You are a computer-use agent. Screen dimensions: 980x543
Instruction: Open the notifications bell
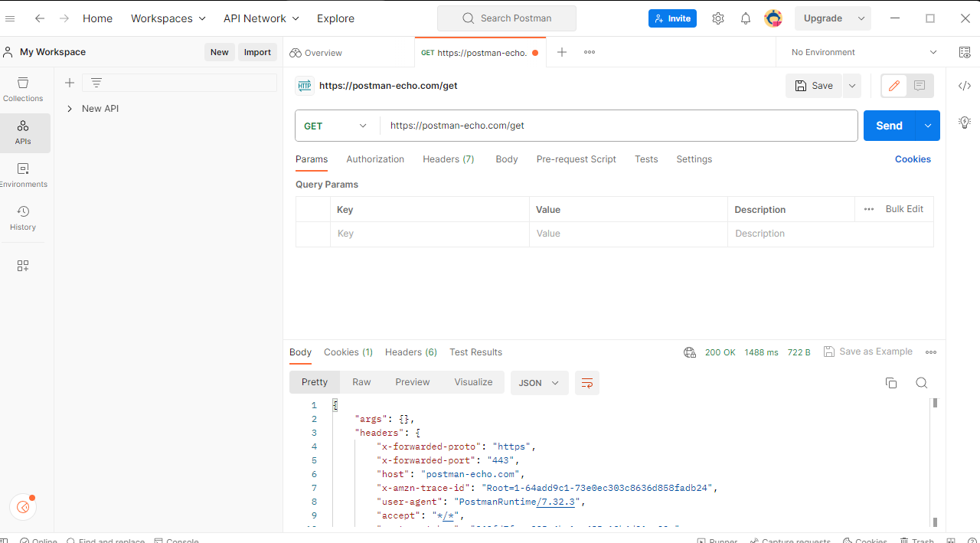coord(746,18)
